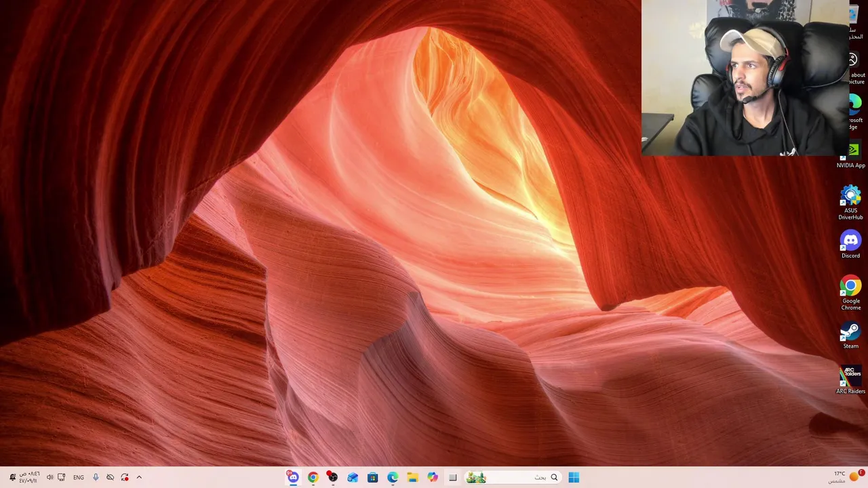Open the clock and date flyout
The height and width of the screenshot is (488, 868).
click(29, 477)
